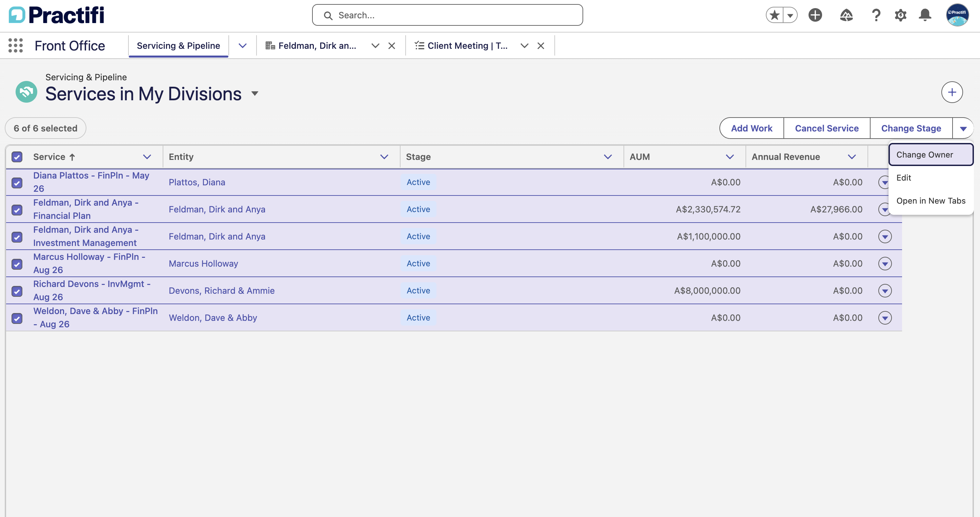Uncheck Feldman Financial Plan row
The image size is (980, 517).
(17, 210)
